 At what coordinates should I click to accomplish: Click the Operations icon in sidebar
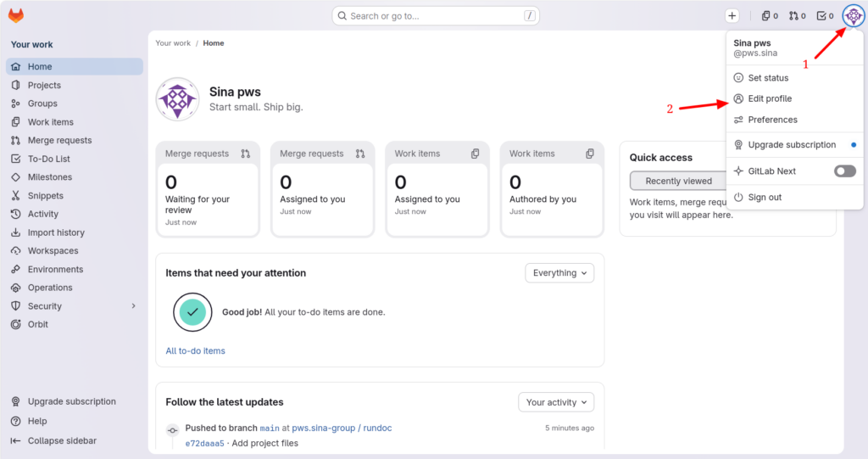click(16, 288)
